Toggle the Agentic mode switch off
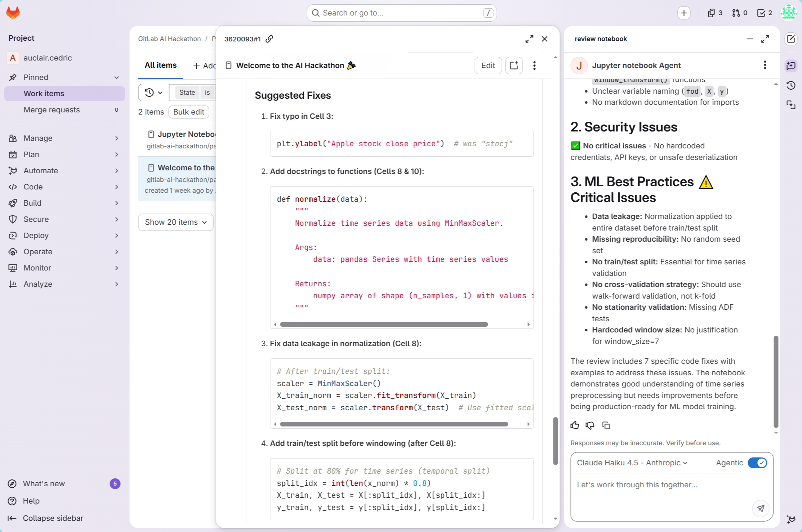The image size is (802, 532). click(x=757, y=463)
